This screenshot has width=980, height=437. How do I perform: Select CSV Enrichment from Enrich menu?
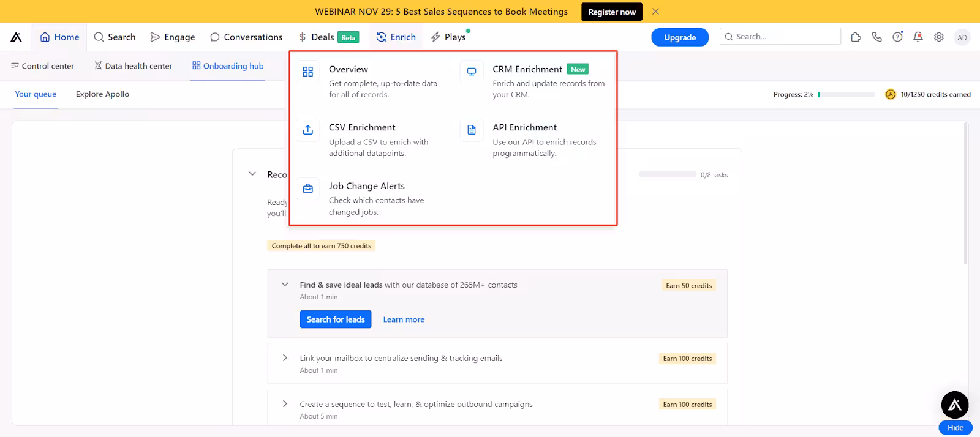pyautogui.click(x=362, y=128)
